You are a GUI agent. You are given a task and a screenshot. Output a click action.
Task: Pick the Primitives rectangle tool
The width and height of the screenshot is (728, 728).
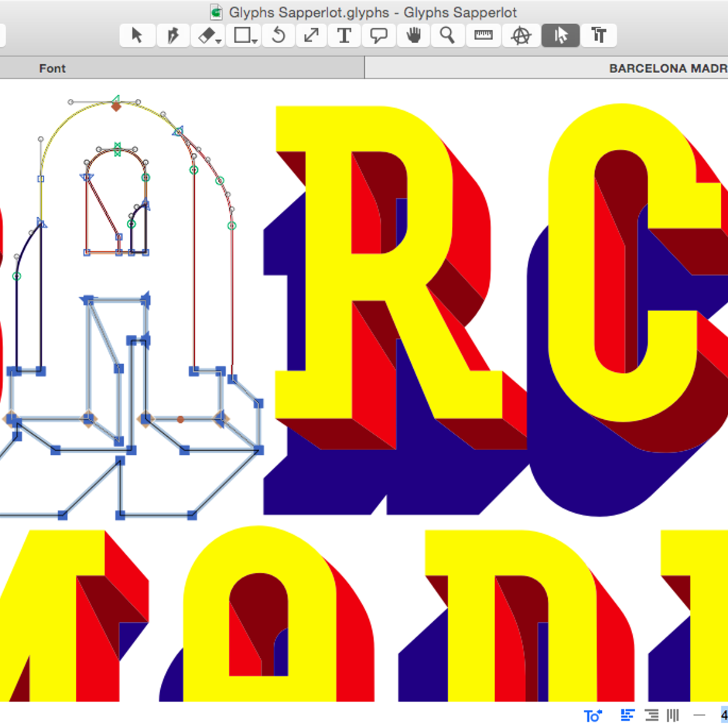pos(244,36)
